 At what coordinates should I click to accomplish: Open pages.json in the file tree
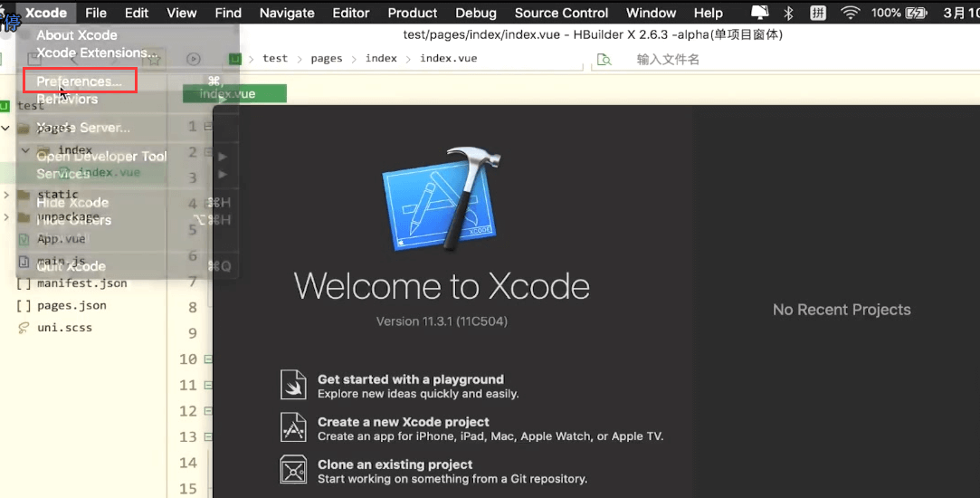point(71,305)
